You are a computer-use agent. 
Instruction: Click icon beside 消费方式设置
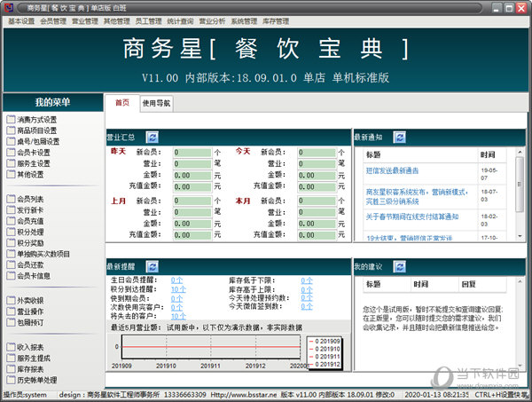point(12,119)
